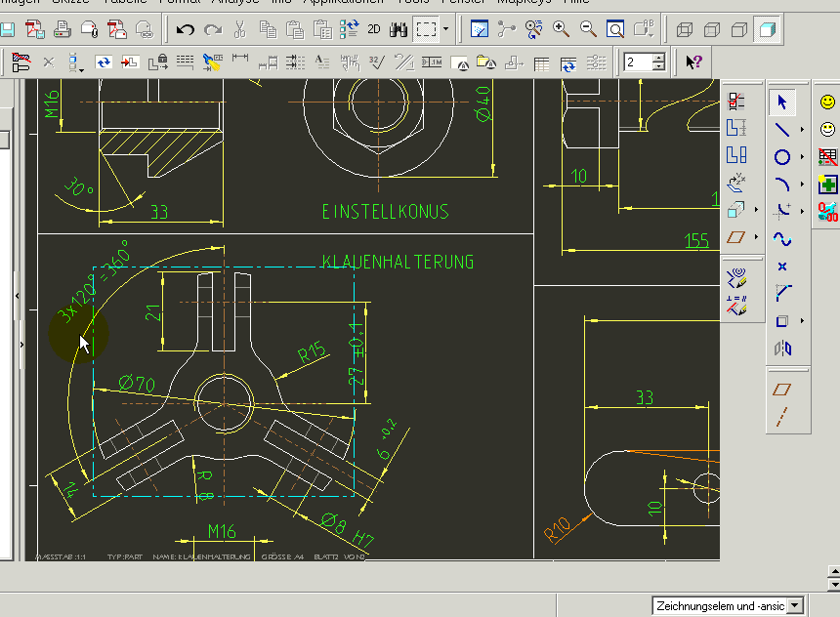Screen dimensions: 840x617
Task: Select the arrow pointer sketch tool
Action: [x=782, y=102]
